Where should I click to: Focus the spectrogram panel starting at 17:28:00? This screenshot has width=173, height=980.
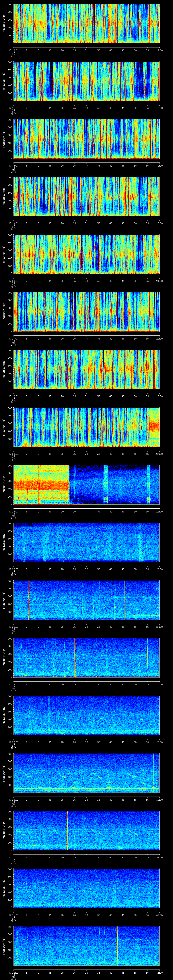pyautogui.click(x=87, y=715)
